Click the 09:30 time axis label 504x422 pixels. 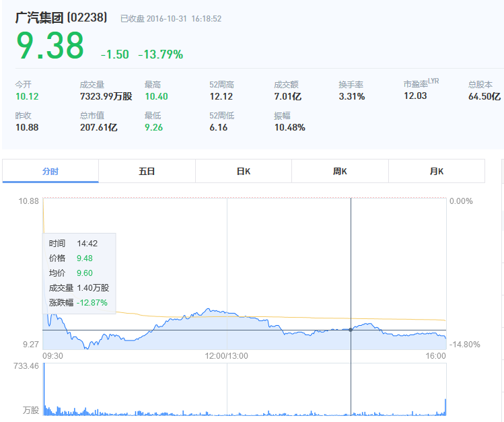(52, 356)
